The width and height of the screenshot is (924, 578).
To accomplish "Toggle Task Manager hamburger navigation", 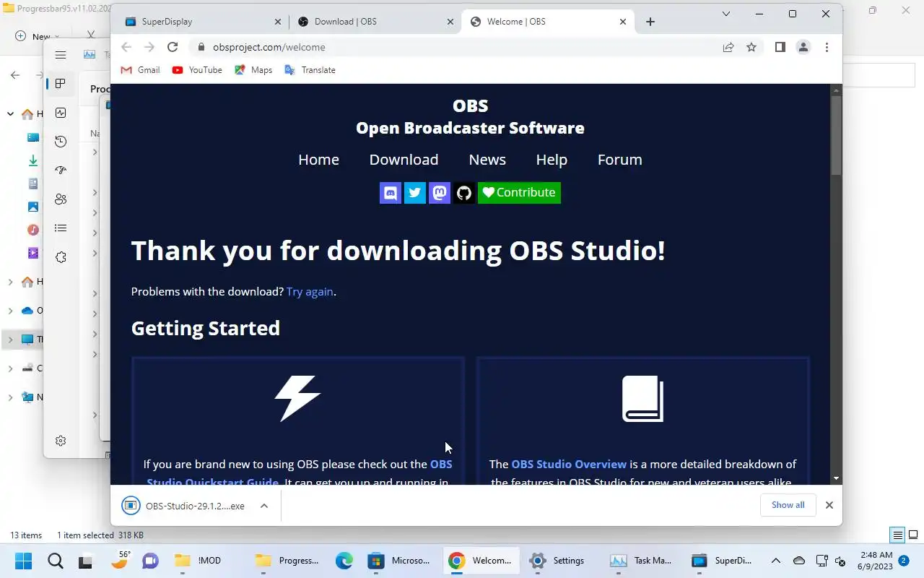I will point(61,55).
